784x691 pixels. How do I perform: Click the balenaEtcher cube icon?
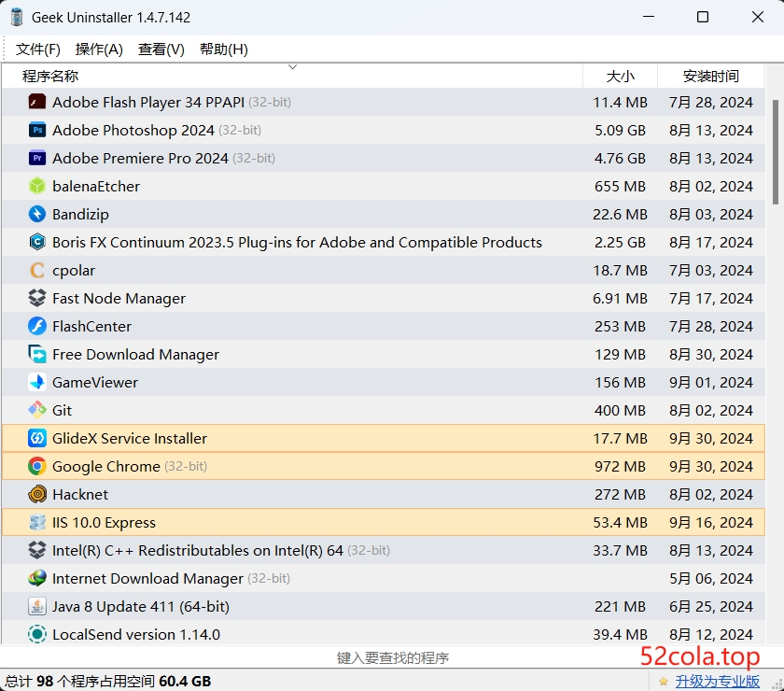click(x=37, y=186)
